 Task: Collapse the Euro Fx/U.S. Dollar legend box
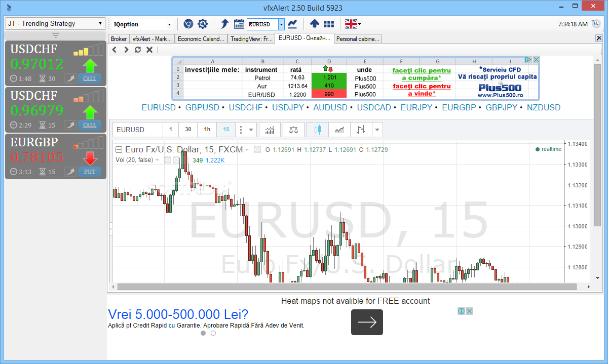(119, 149)
